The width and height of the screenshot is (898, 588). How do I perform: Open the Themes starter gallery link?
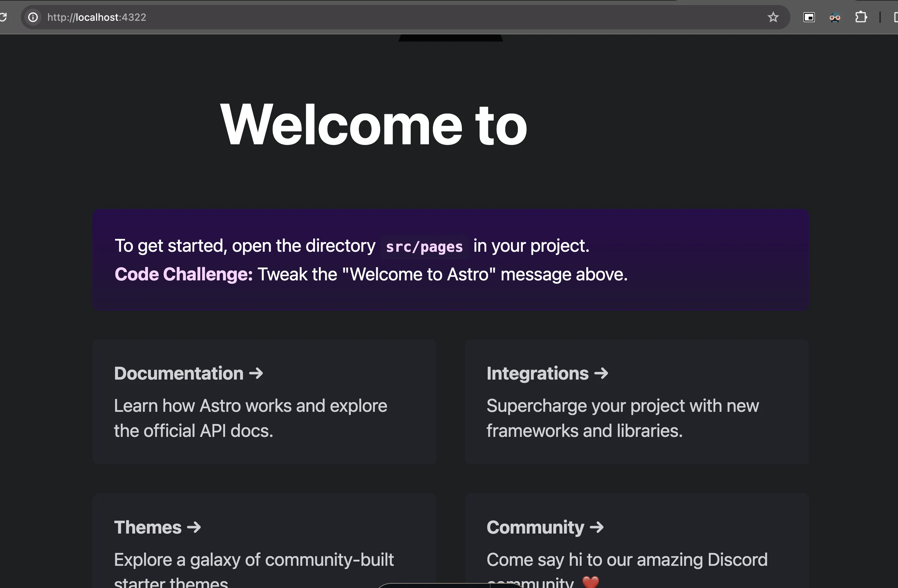(148, 527)
